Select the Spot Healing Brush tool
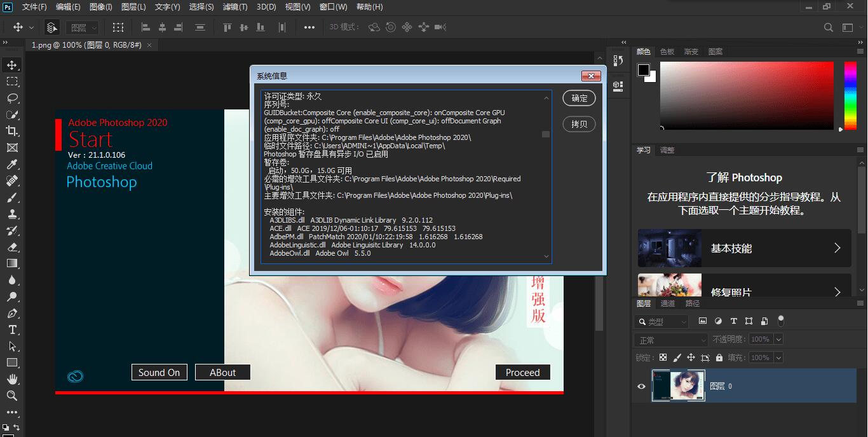This screenshot has width=868, height=437. (x=12, y=181)
